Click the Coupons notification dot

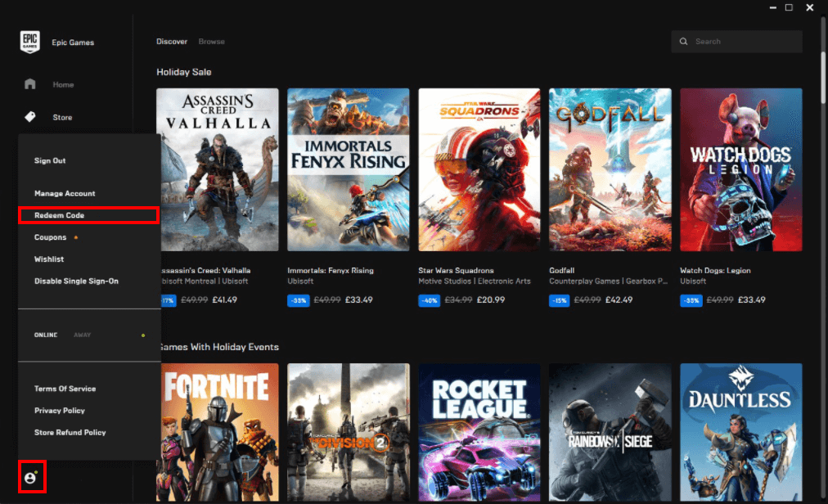click(x=76, y=238)
